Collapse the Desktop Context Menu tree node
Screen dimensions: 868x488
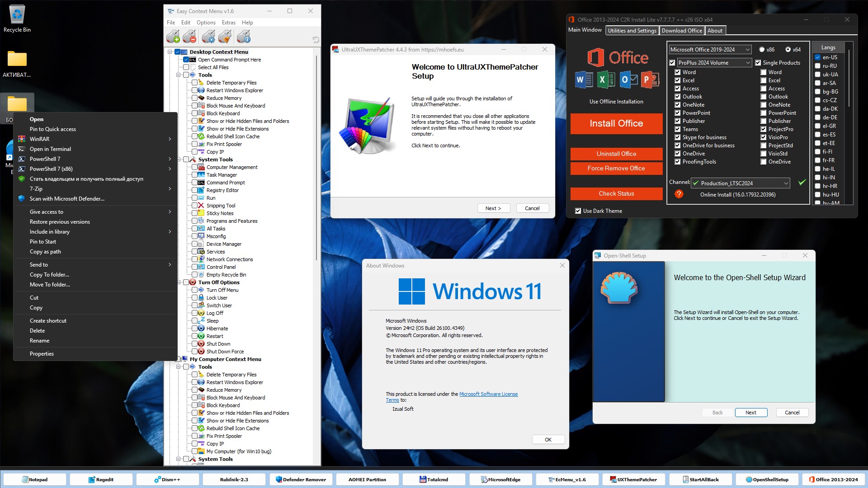[170, 52]
